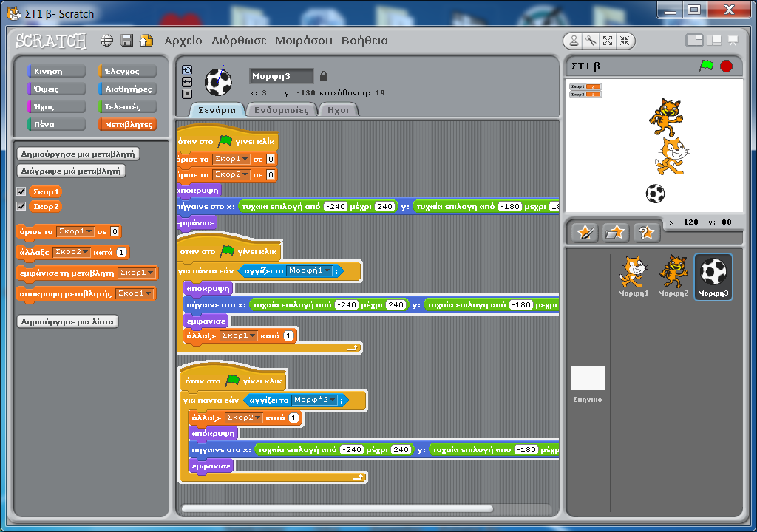Screen dimensions: 757x532
Task: Click Δημιούργησε μια λίστα button
Action: coord(67,321)
